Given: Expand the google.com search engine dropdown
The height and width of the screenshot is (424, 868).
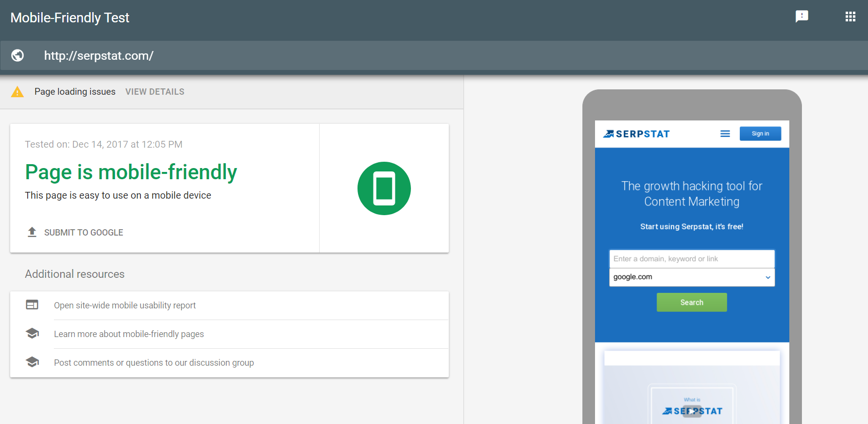Looking at the screenshot, I should tap(692, 277).
